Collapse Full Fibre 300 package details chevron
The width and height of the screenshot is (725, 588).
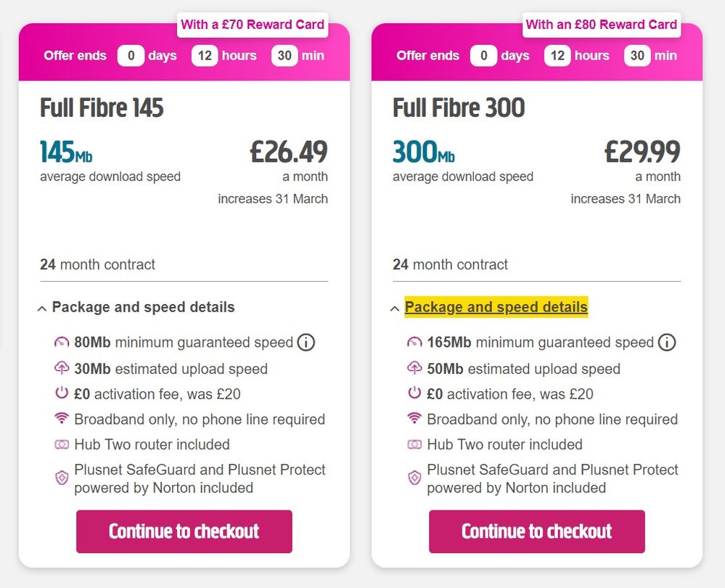click(x=395, y=309)
